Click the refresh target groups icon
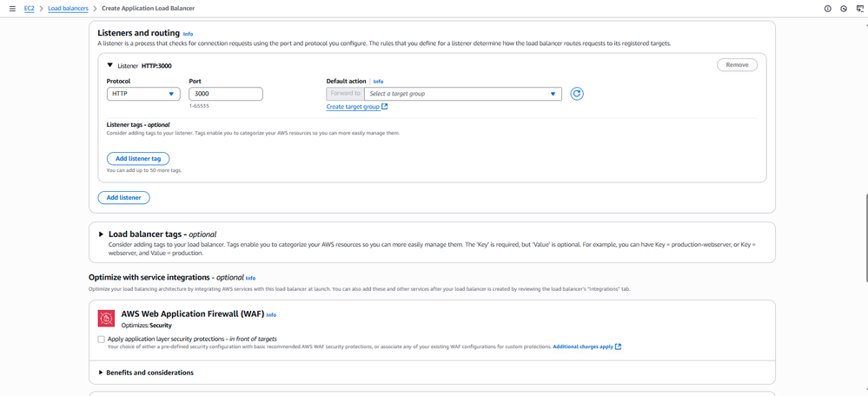Screen dimensions: 868x396 coord(576,94)
